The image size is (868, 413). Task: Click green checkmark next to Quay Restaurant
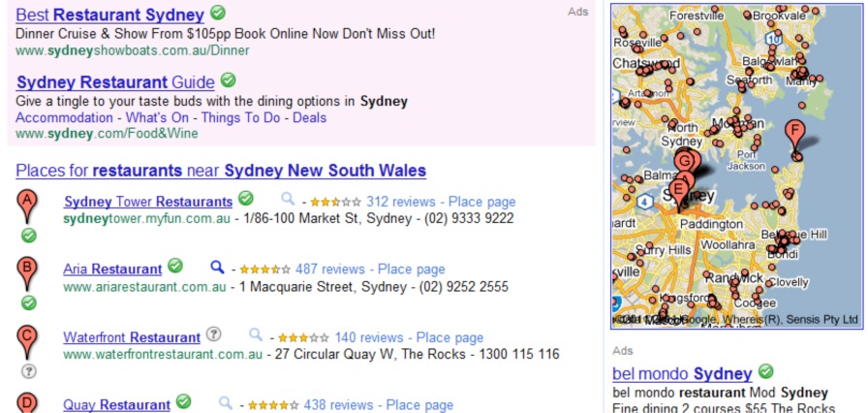183,402
